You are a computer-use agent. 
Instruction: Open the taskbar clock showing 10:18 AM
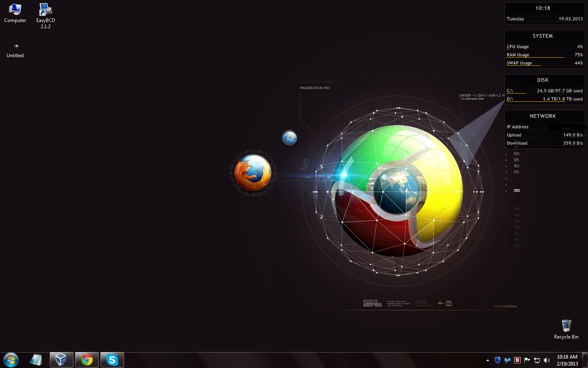(x=567, y=360)
